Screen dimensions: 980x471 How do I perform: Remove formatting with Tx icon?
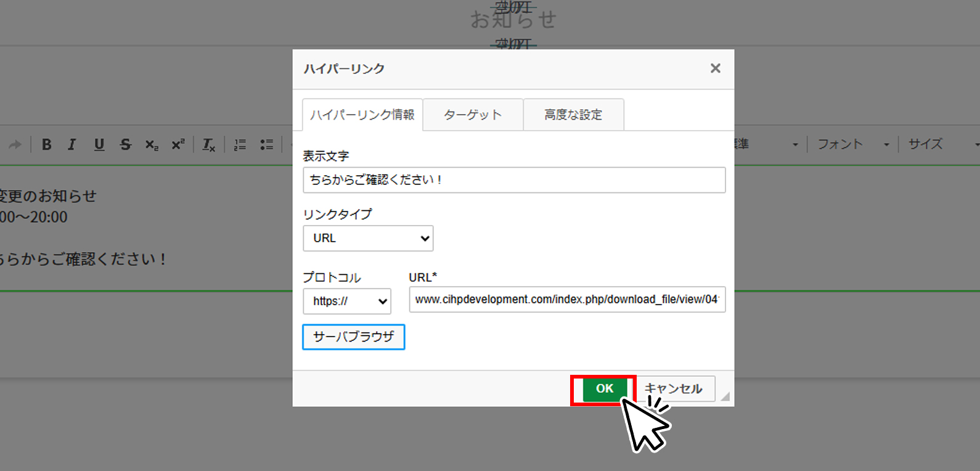(x=209, y=144)
